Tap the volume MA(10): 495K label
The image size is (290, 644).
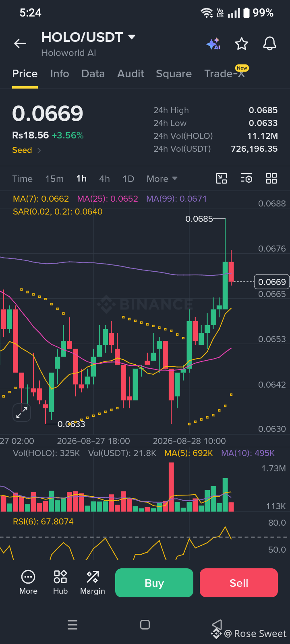click(248, 453)
